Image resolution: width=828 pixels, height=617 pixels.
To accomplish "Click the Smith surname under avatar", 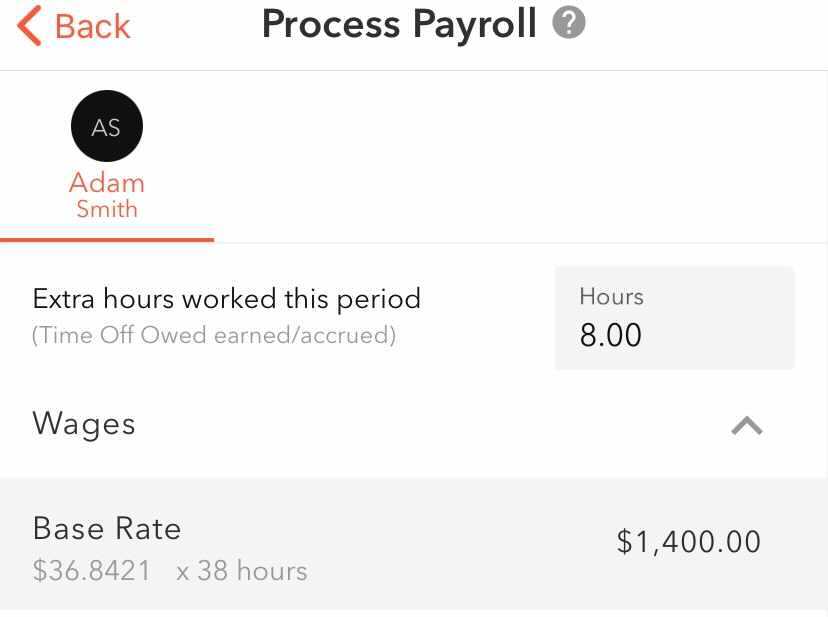I will point(107,210).
